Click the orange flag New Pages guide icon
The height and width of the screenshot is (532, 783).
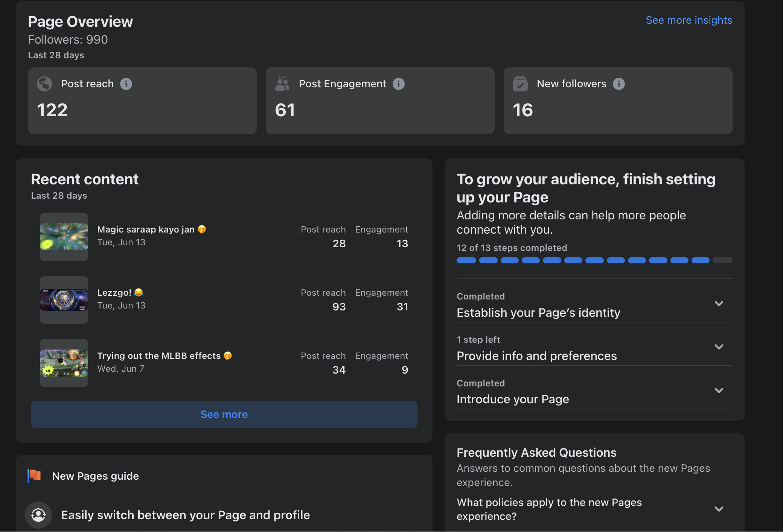35,476
